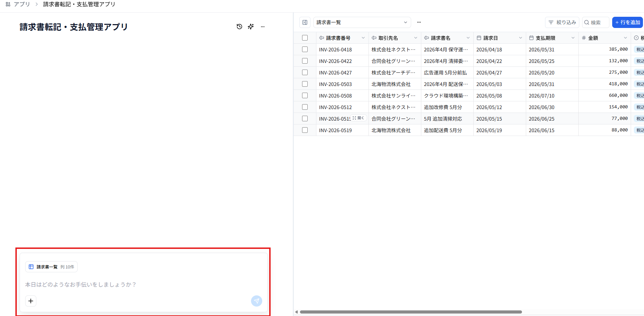Click the breadcrumb title 請求書転記・支払管理アプリ
The image size is (644, 316).
coord(79,4)
